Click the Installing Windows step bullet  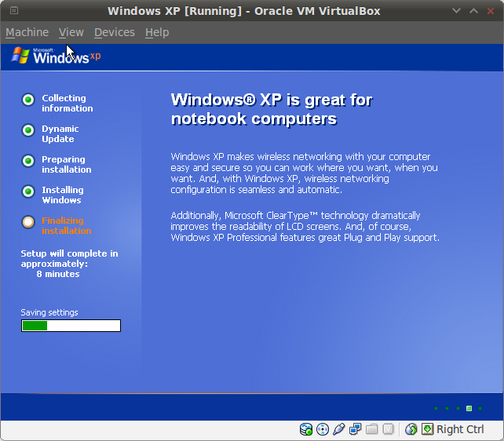(x=28, y=191)
